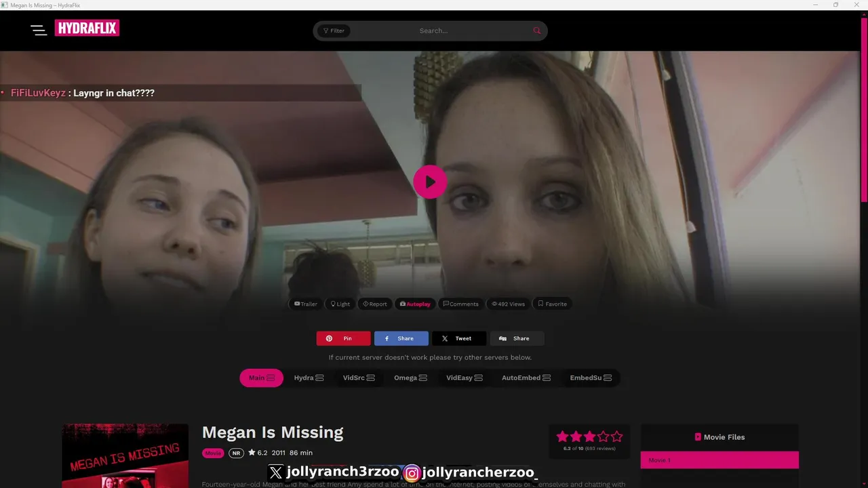Switch to the Omega server
868x488 pixels.
point(410,378)
